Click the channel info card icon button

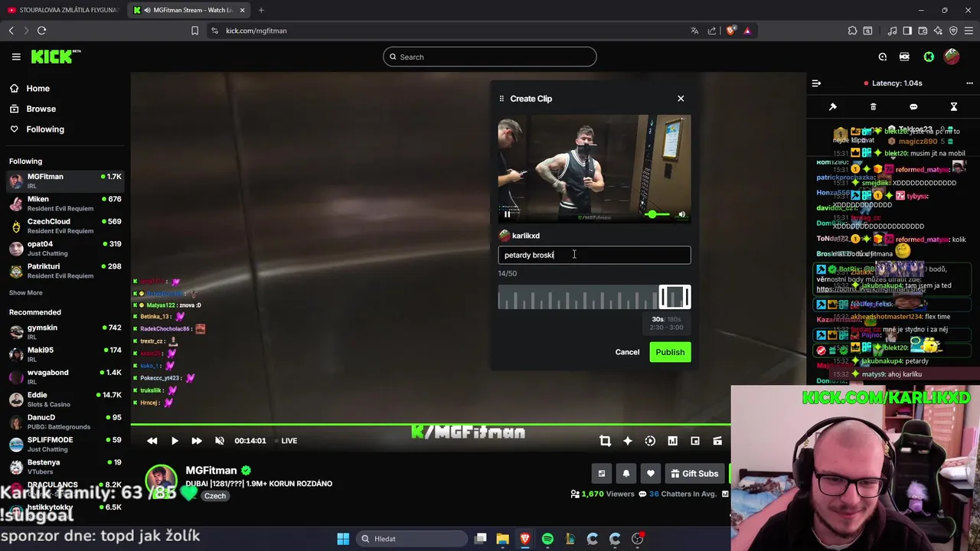[x=602, y=474]
